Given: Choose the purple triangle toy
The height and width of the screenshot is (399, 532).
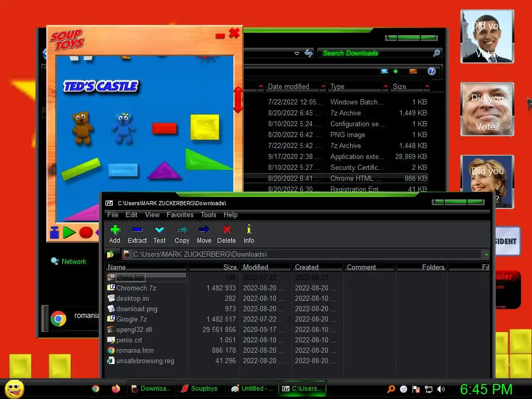Looking at the screenshot, I should tap(164, 170).
